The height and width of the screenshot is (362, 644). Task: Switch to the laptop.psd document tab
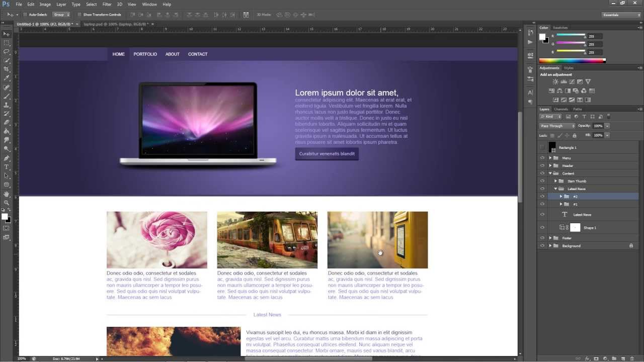[116, 24]
